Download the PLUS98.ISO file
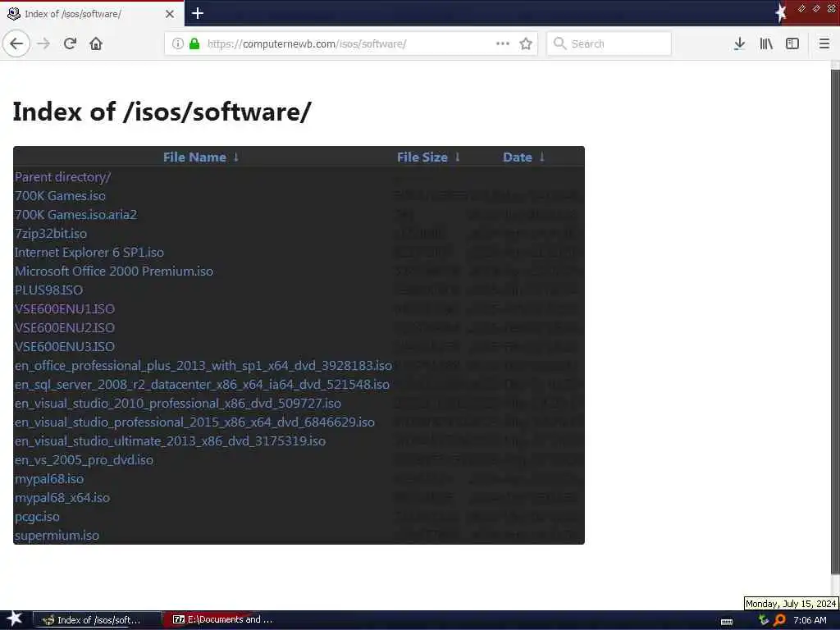This screenshot has height=630, width=840. tap(48, 290)
